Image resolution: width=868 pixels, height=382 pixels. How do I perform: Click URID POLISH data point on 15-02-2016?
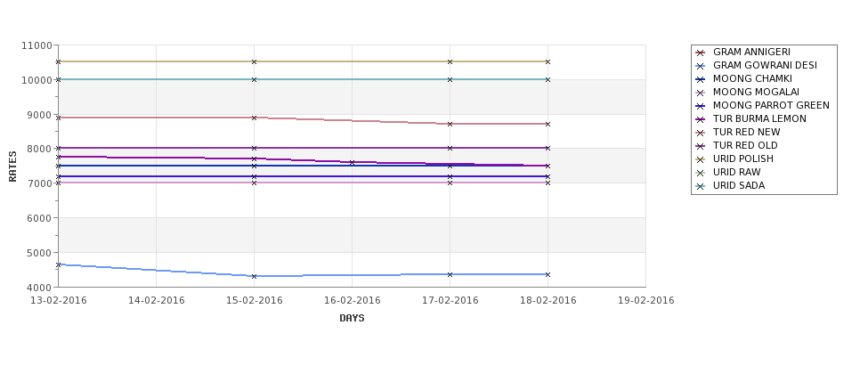pos(254,61)
